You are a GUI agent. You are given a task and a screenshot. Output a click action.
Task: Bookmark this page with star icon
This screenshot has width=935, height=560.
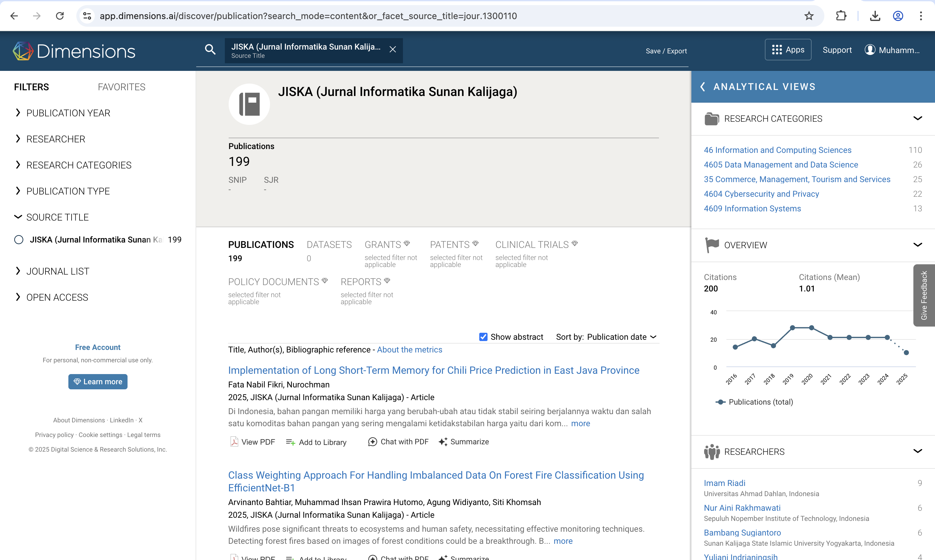(808, 16)
